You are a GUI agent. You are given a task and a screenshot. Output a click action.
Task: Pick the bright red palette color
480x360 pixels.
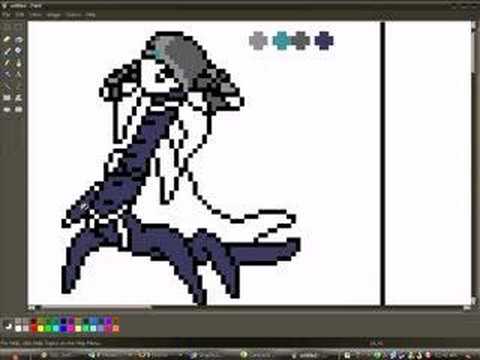coord(34,329)
